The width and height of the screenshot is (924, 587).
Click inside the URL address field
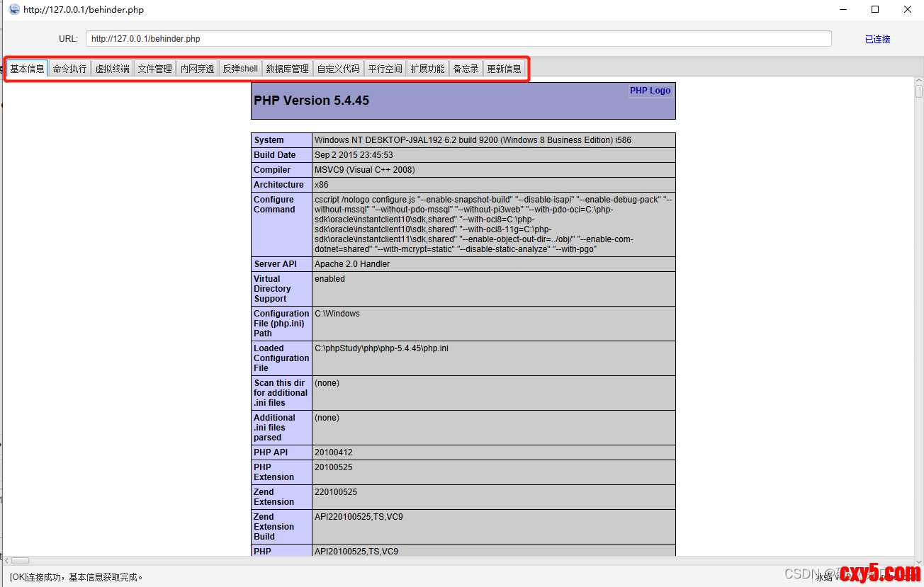(458, 39)
